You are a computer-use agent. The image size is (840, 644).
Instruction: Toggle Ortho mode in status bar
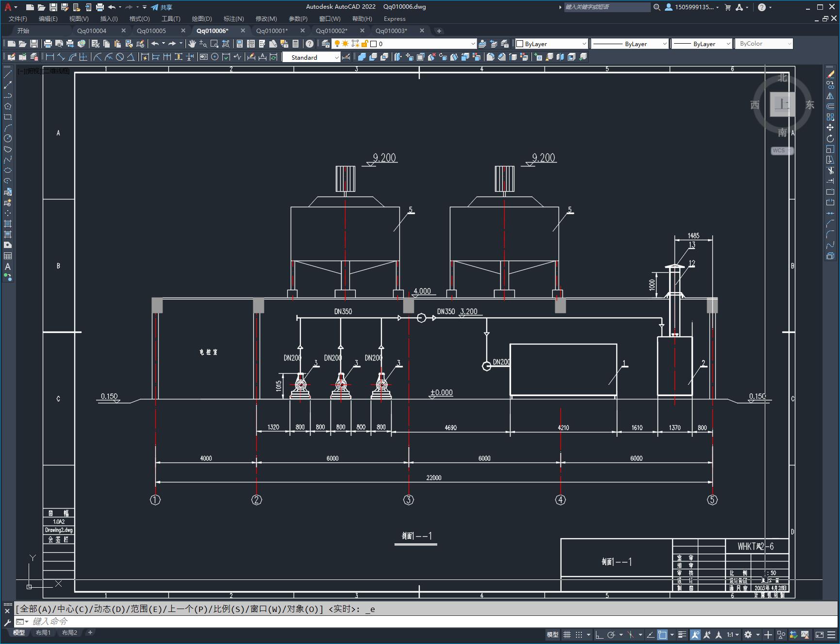599,634
